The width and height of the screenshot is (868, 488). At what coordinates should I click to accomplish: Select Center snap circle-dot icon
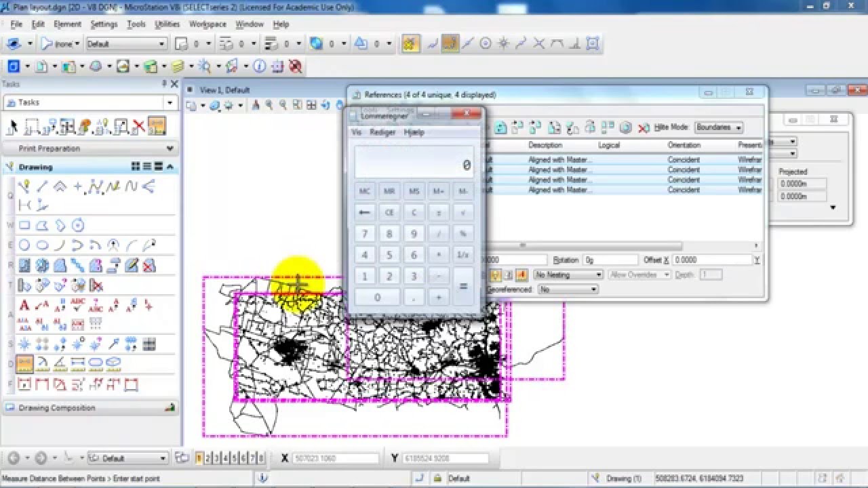point(486,43)
